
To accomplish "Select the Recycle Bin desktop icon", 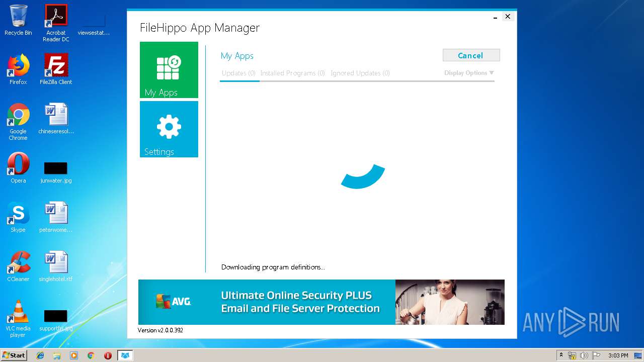I will [x=18, y=20].
